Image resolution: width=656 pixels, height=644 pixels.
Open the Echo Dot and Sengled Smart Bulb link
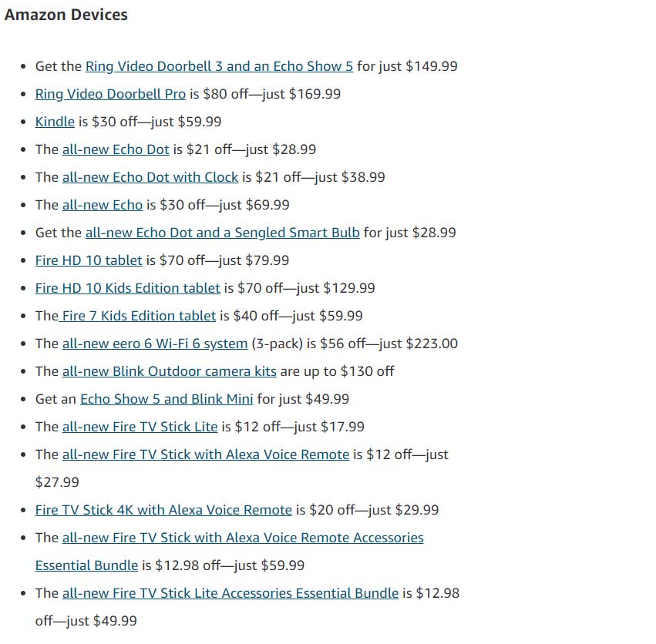tap(223, 233)
